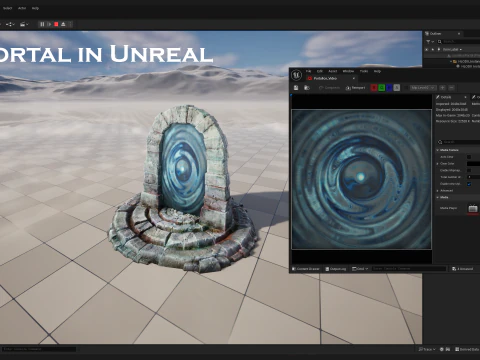Toggle the third Media Texture checkbox

[x=469, y=170]
